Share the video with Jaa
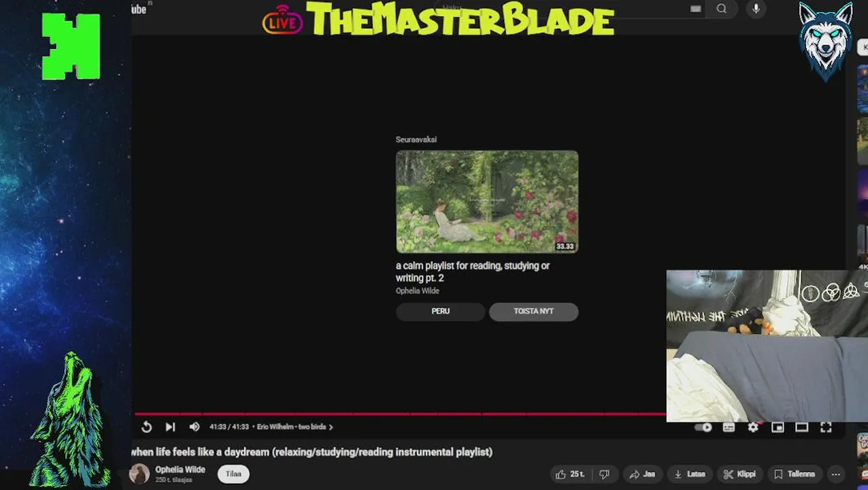The image size is (868, 490). pos(642,474)
